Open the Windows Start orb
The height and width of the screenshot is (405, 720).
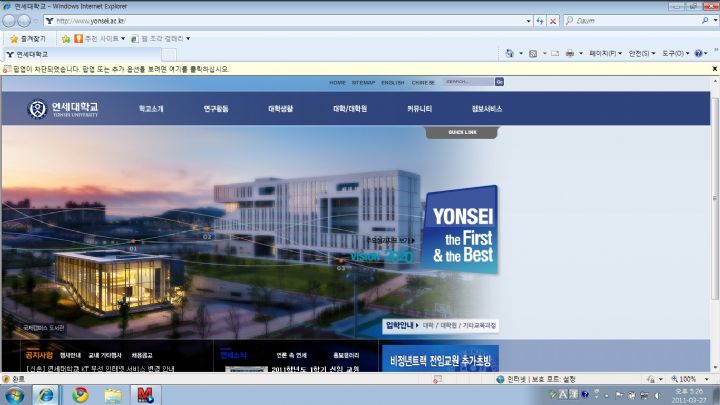pyautogui.click(x=15, y=395)
